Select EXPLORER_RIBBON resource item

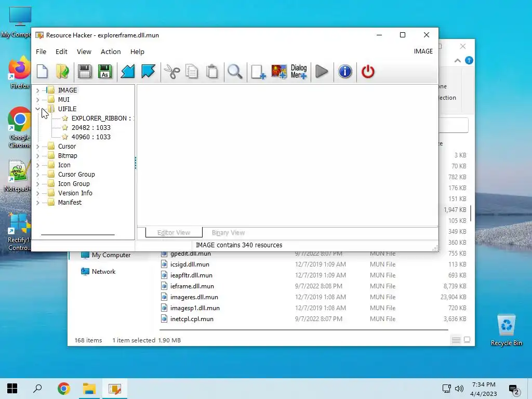pos(101,118)
